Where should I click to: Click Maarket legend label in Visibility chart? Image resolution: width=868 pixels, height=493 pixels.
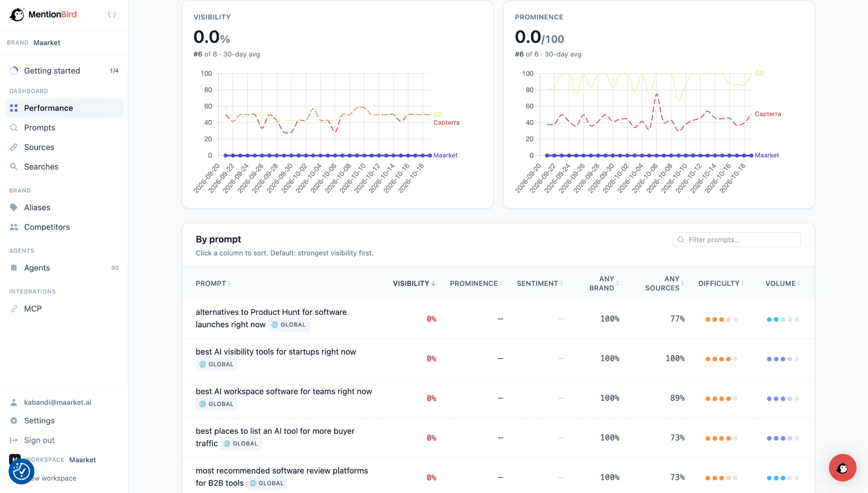pyautogui.click(x=445, y=155)
